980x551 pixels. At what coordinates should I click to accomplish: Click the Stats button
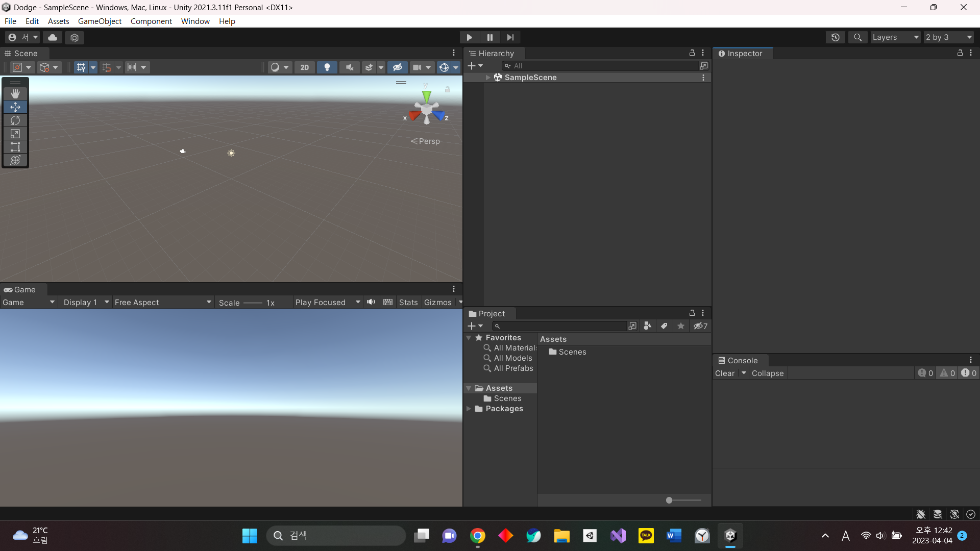coord(408,302)
